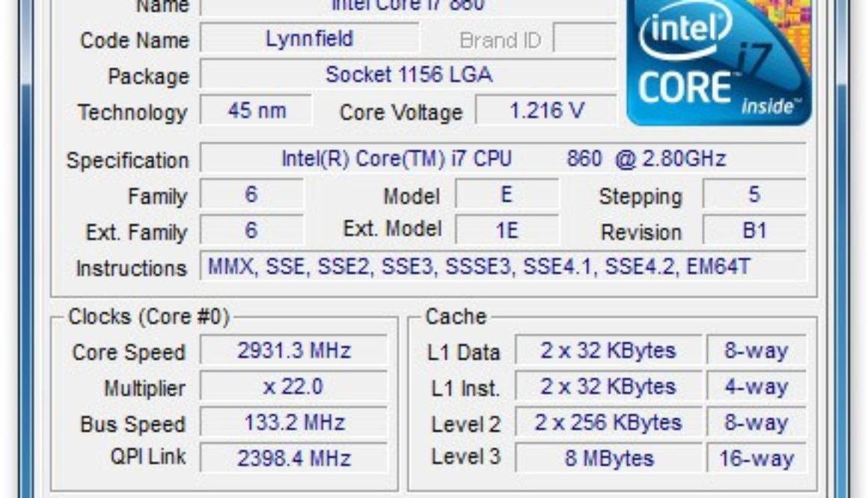Select the empty Brand ID field
This screenshot has height=498, width=868.
click(x=584, y=39)
